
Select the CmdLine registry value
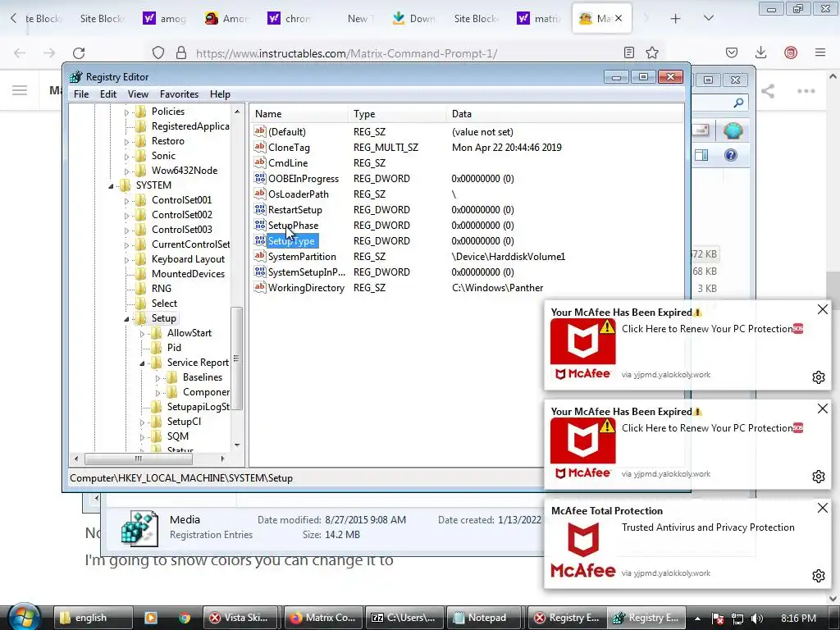tap(288, 163)
